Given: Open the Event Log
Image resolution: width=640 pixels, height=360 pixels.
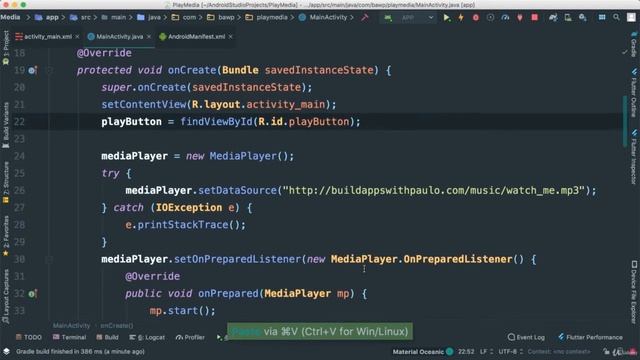Looking at the screenshot, I should pos(526,337).
